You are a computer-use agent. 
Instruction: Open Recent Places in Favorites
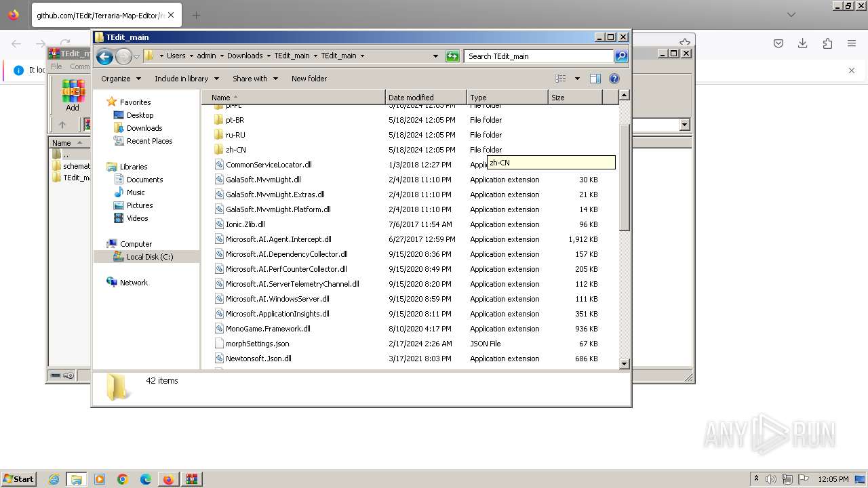pyautogui.click(x=149, y=141)
